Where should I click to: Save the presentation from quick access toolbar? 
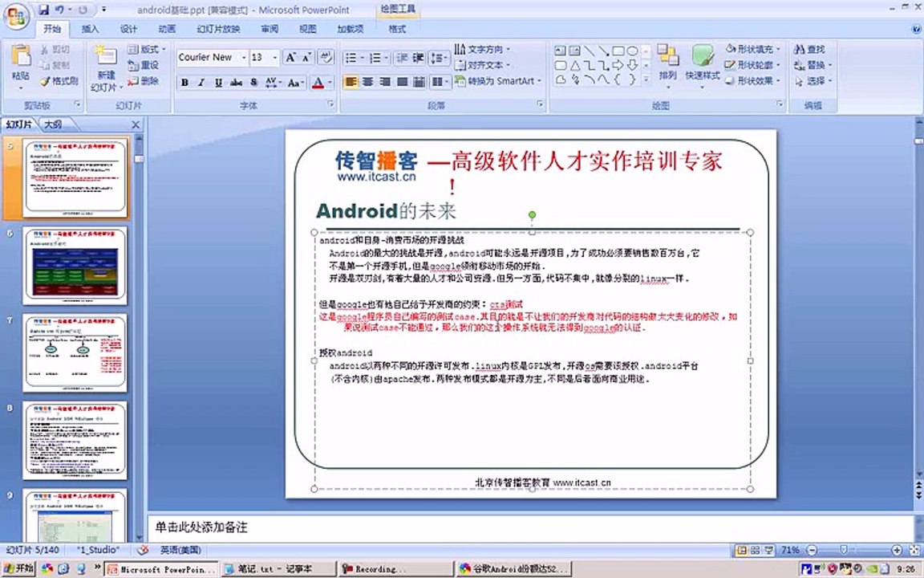pyautogui.click(x=43, y=10)
